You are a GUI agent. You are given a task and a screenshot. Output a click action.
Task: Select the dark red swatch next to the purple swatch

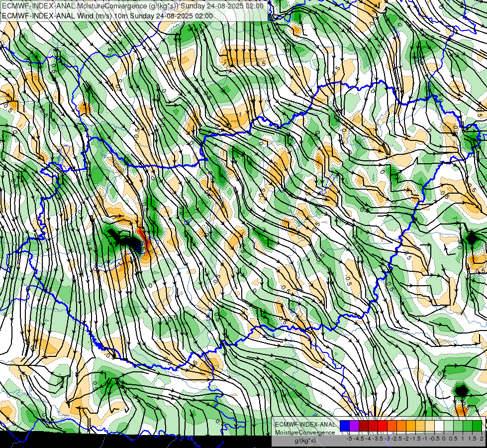(364, 426)
